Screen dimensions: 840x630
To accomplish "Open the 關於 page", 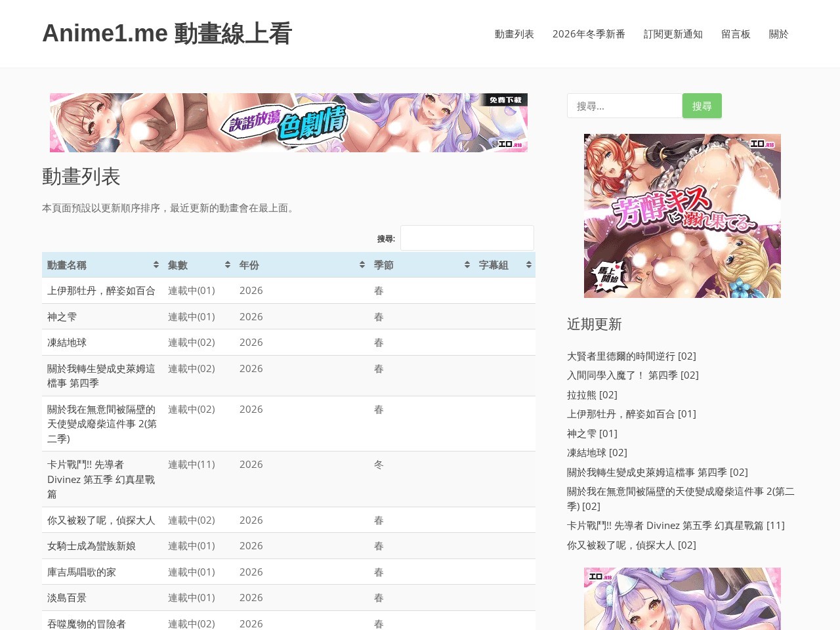I will 778,34.
